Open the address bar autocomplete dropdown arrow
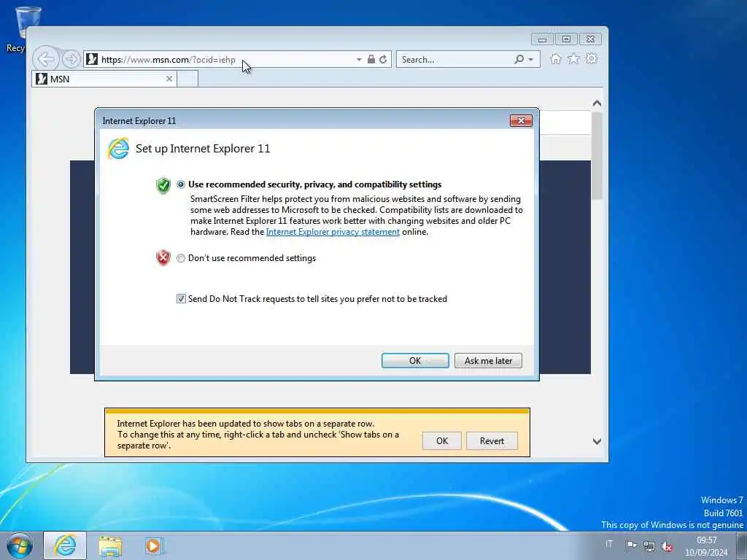The width and height of the screenshot is (747, 560). click(359, 60)
